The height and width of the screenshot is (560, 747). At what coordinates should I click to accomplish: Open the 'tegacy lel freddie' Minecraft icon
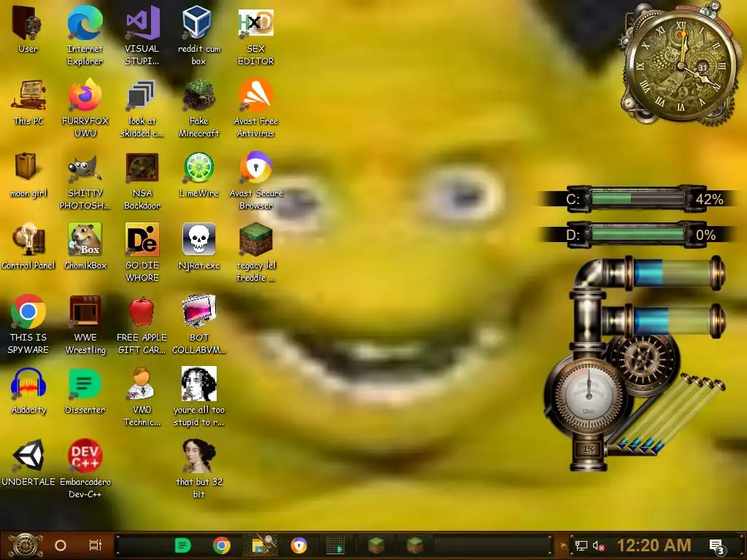tap(255, 239)
